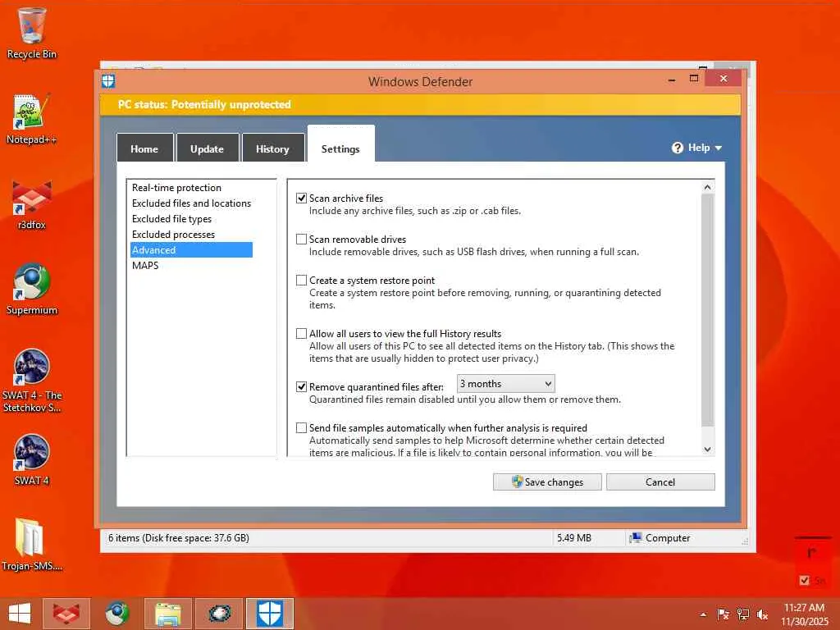
Task: Select Excluded files and locations
Action: point(191,203)
